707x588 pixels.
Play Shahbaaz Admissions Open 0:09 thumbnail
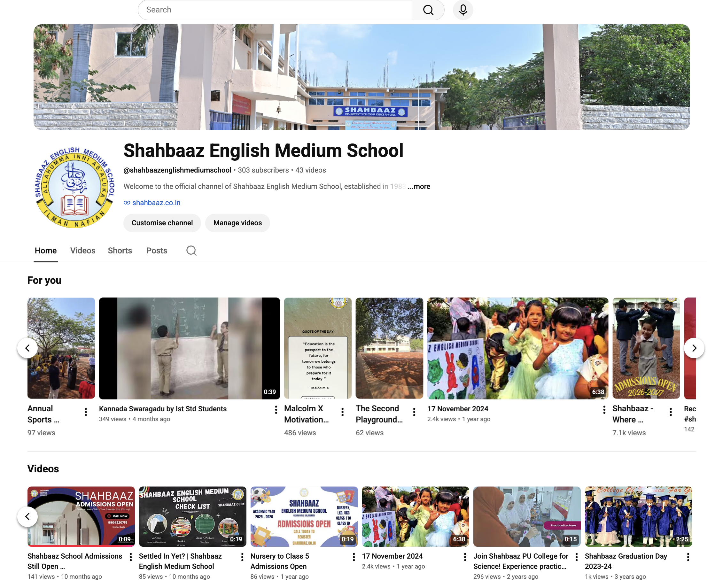81,516
